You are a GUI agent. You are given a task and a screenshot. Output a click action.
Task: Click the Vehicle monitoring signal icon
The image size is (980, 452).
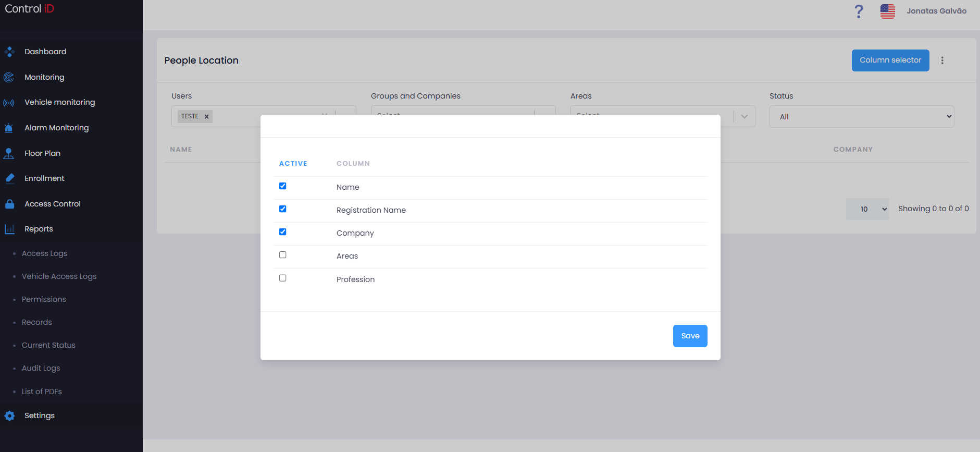[9, 103]
